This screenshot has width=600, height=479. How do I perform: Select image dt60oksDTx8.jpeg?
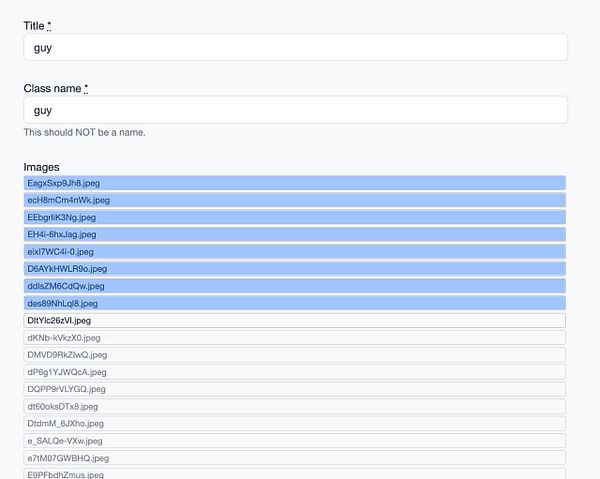coord(295,406)
